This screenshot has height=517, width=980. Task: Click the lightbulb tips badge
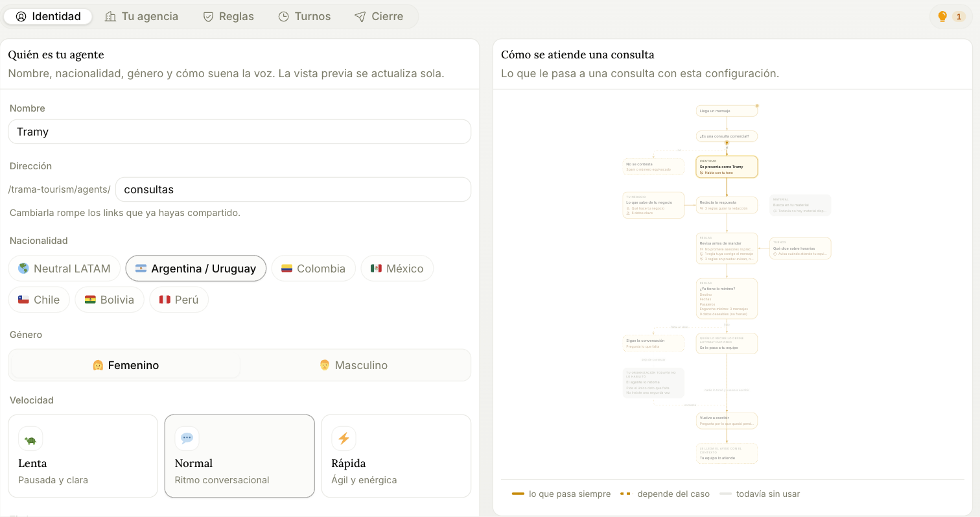tap(951, 16)
